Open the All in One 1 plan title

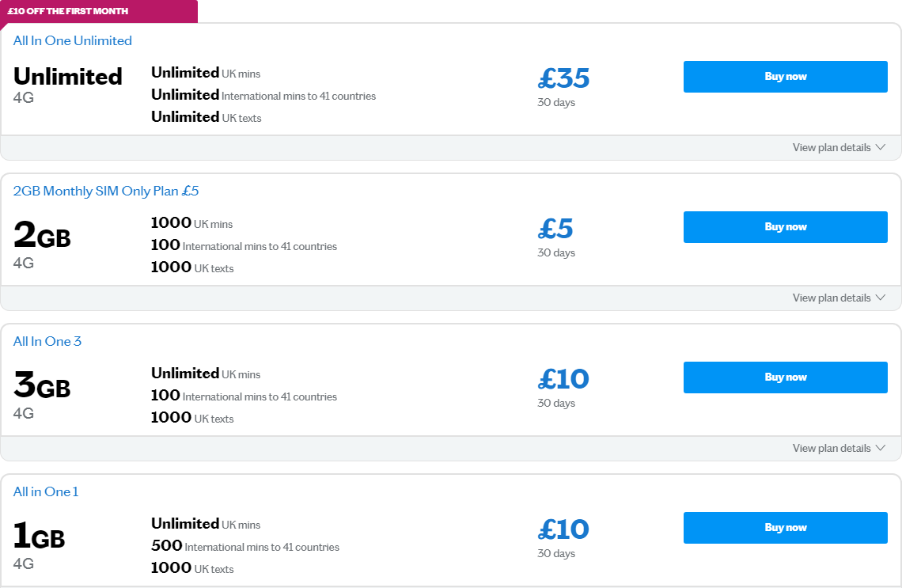(46, 492)
